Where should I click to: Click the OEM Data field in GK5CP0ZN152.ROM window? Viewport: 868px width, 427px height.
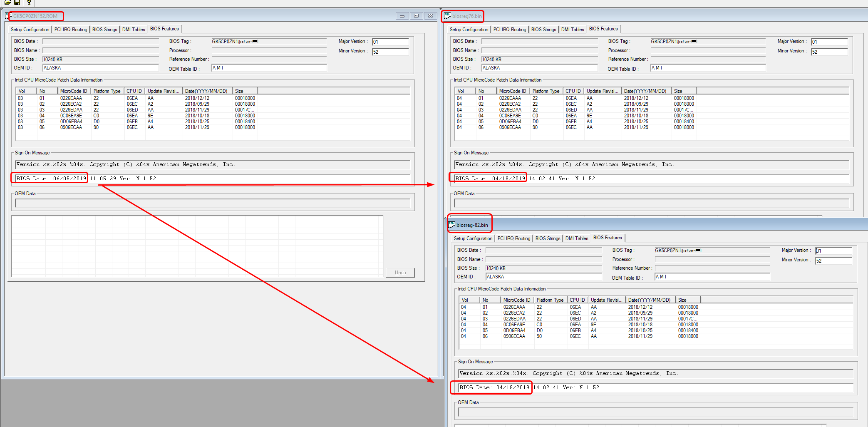(x=213, y=204)
